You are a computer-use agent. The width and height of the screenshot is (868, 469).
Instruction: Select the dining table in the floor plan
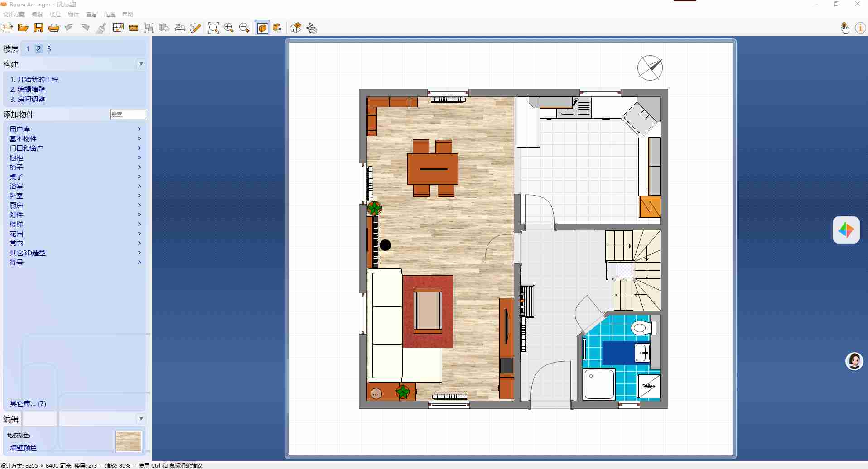tap(433, 169)
